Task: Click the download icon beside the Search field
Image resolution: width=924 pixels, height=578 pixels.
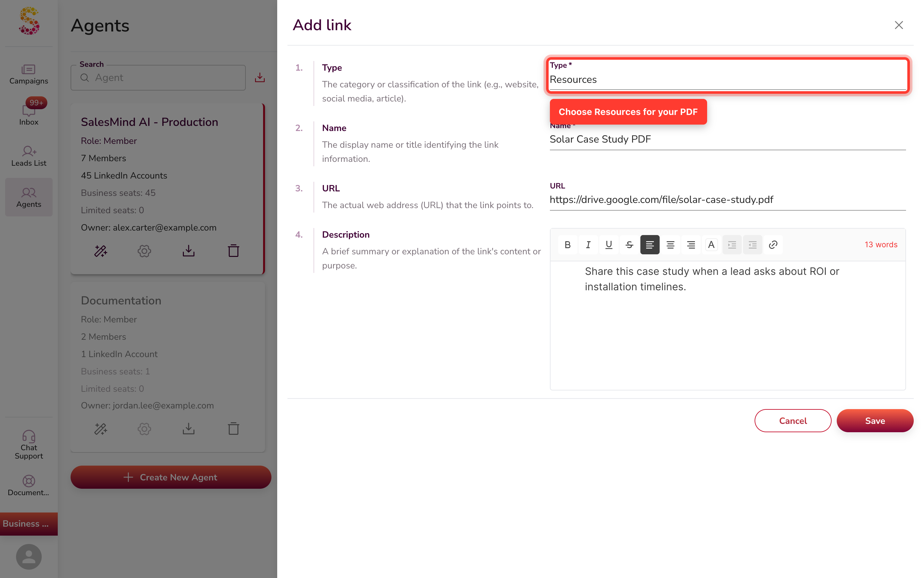Action: (x=260, y=78)
